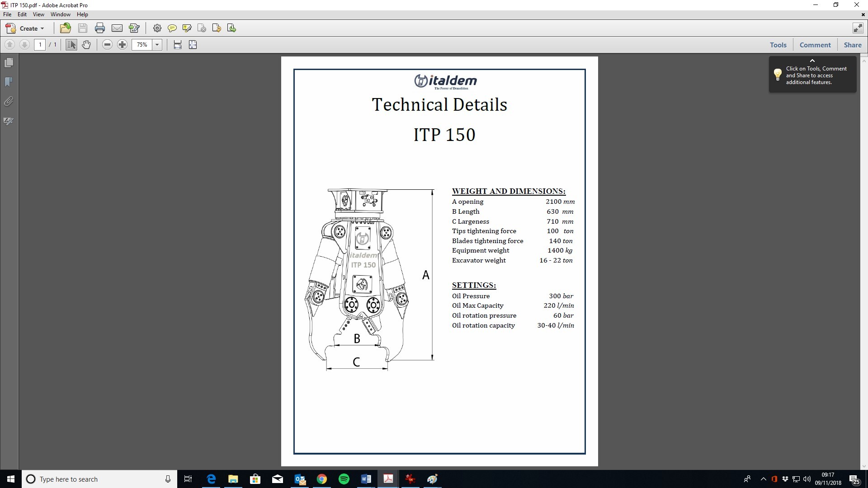
Task: Open Customize Quick Tools gear icon
Action: click(x=157, y=28)
